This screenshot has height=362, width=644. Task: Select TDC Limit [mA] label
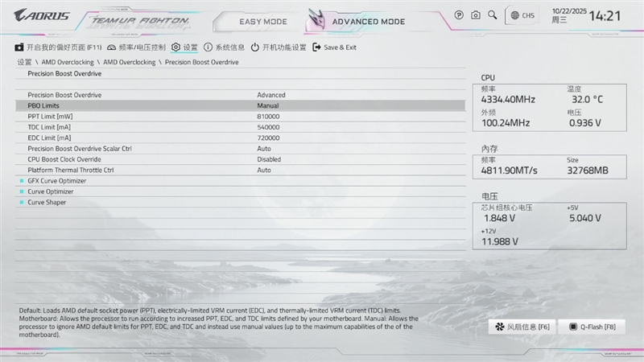coord(49,127)
